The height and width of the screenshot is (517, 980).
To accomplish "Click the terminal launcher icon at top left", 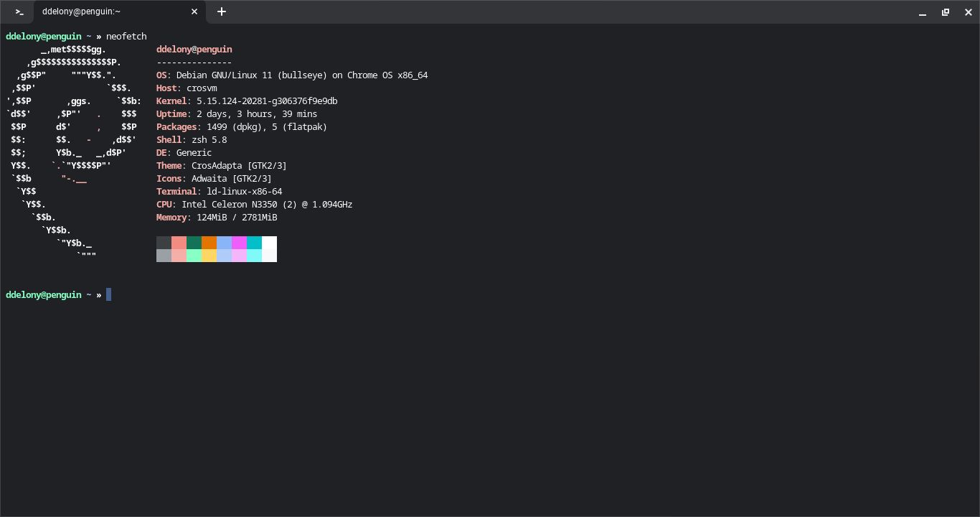I will click(19, 11).
